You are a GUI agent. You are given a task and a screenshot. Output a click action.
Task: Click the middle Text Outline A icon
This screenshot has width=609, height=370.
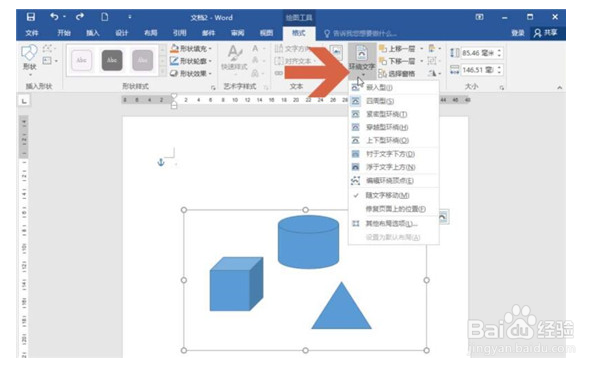[x=255, y=61]
